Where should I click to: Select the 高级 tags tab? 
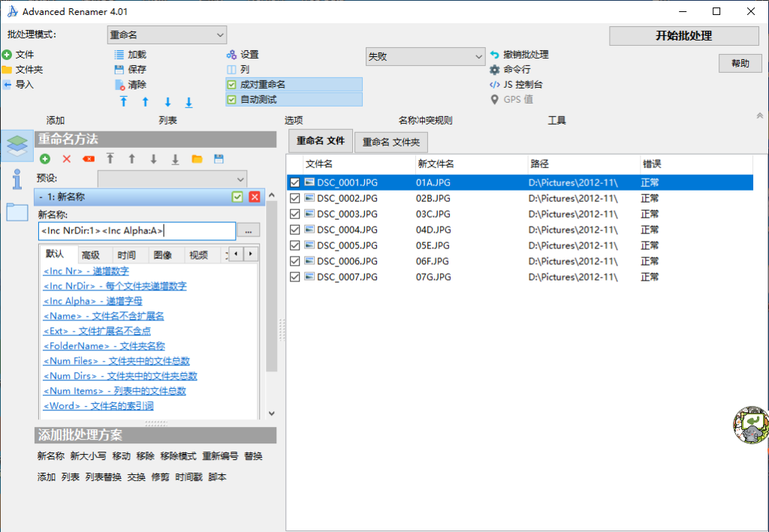[91, 254]
